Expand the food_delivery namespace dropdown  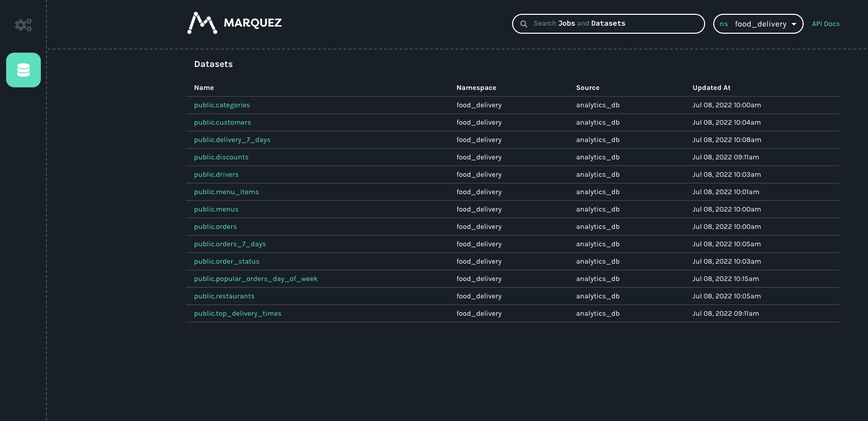click(x=758, y=24)
